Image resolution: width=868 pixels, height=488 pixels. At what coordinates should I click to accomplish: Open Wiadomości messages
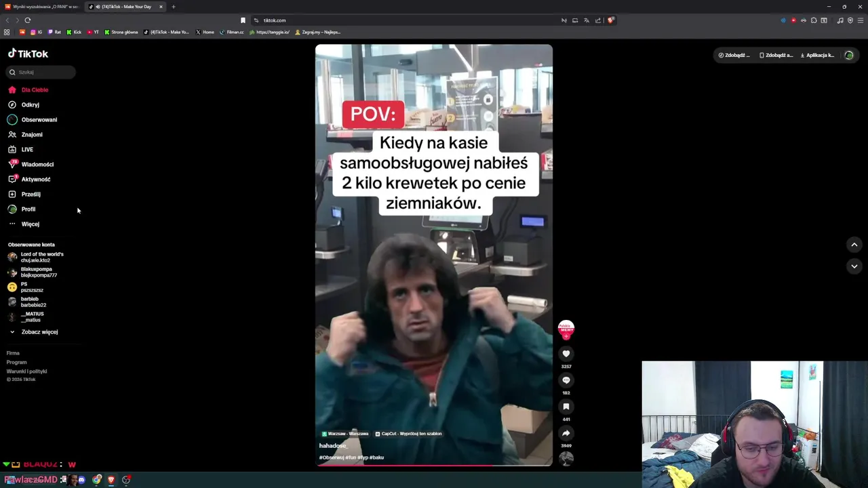(x=31, y=164)
